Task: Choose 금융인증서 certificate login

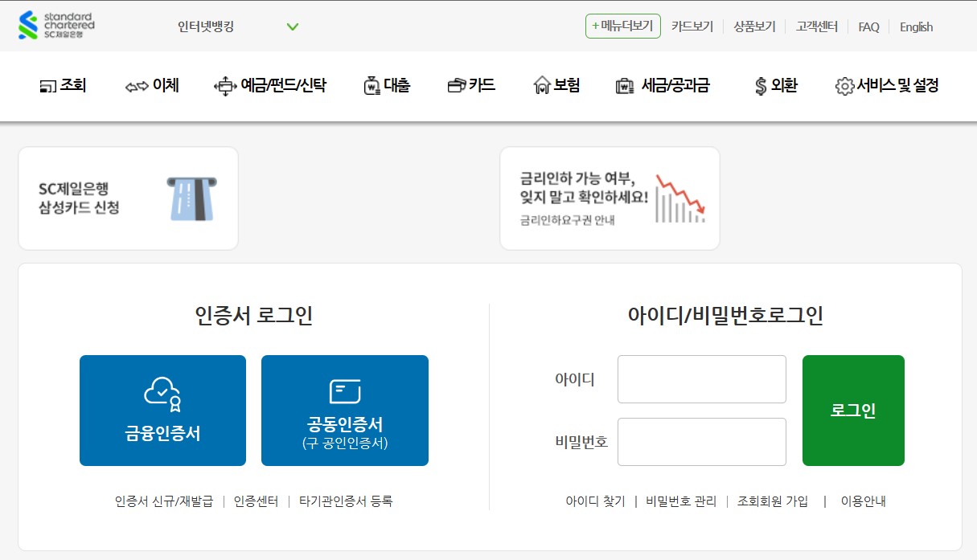Action: coord(162,410)
